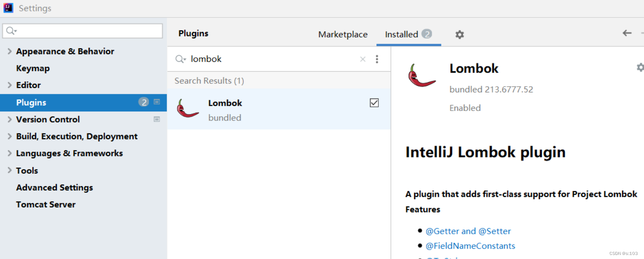Select Plugins in the settings tree

tap(83, 102)
